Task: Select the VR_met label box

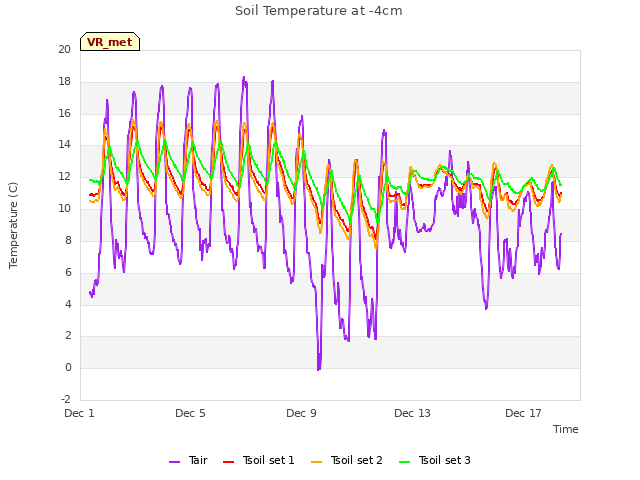Action: pos(110,42)
